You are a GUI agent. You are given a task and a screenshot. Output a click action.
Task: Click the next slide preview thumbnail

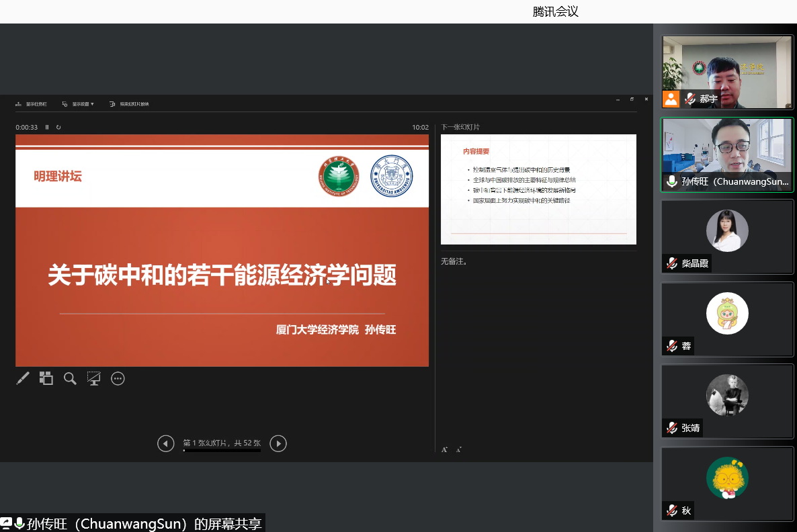538,189
